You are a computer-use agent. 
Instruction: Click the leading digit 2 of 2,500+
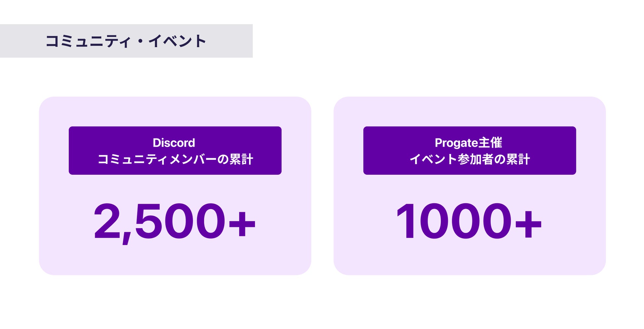[107, 221]
